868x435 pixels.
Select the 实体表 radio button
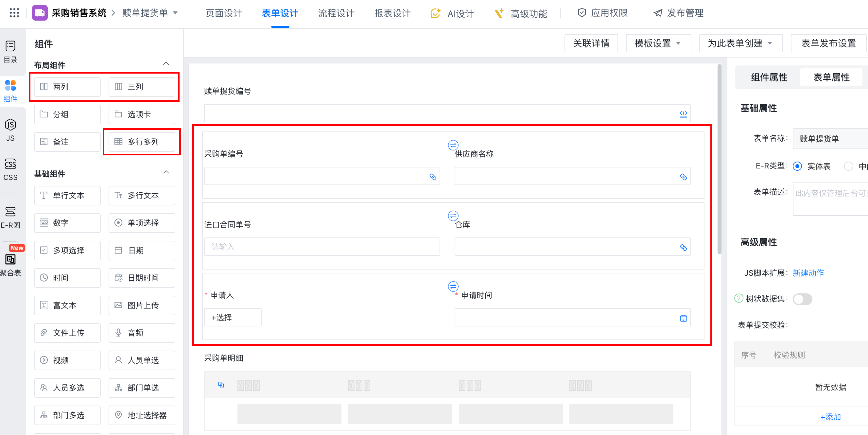pyautogui.click(x=797, y=166)
